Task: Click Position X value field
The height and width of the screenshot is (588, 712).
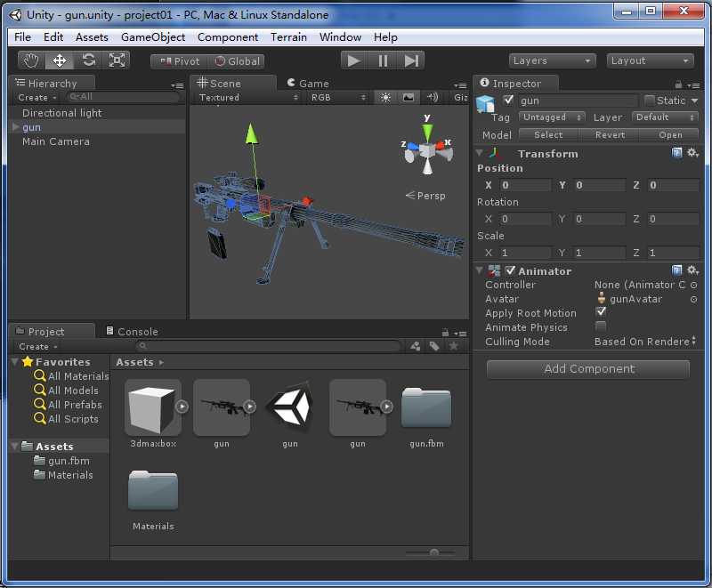Action: pyautogui.click(x=526, y=185)
